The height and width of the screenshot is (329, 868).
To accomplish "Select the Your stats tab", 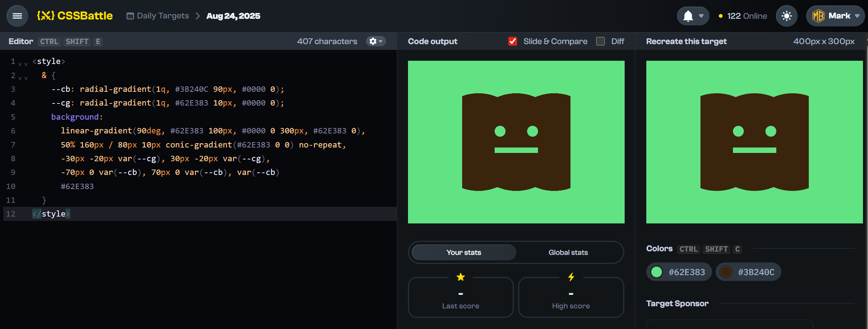I will pyautogui.click(x=464, y=252).
